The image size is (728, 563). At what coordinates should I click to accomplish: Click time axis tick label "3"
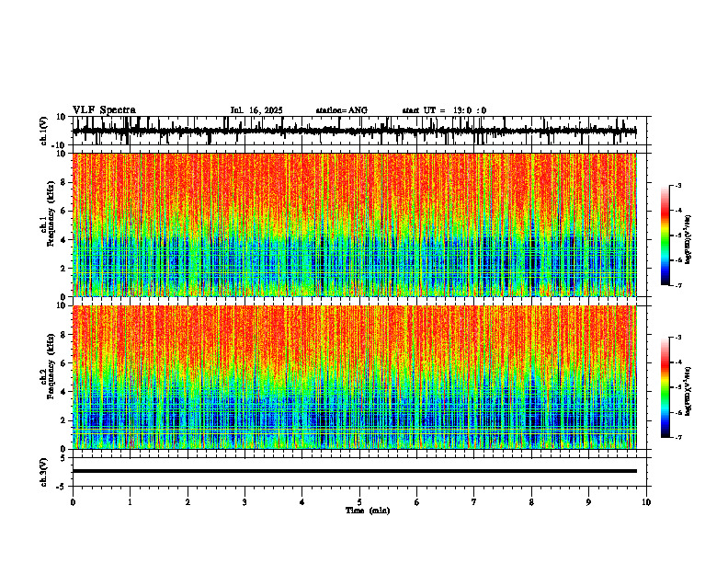coord(245,502)
